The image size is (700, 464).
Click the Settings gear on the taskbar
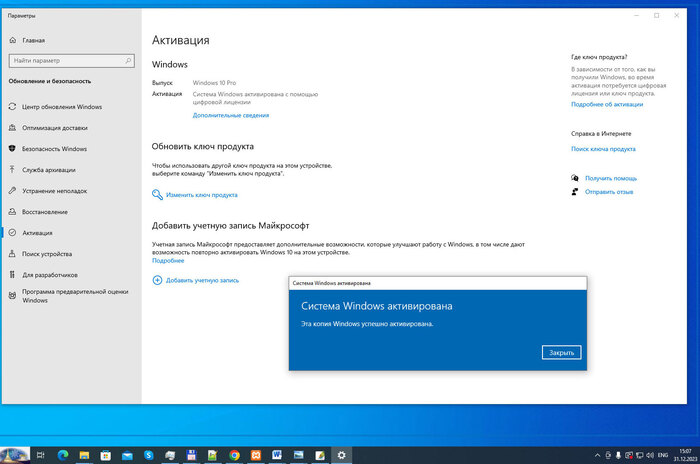[342, 455]
